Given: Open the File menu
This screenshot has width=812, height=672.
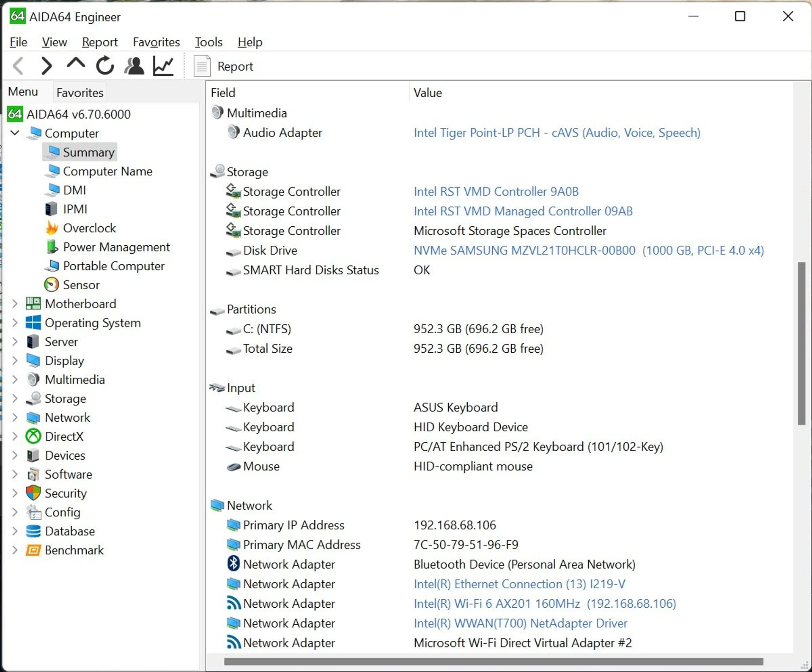Looking at the screenshot, I should pyautogui.click(x=18, y=42).
